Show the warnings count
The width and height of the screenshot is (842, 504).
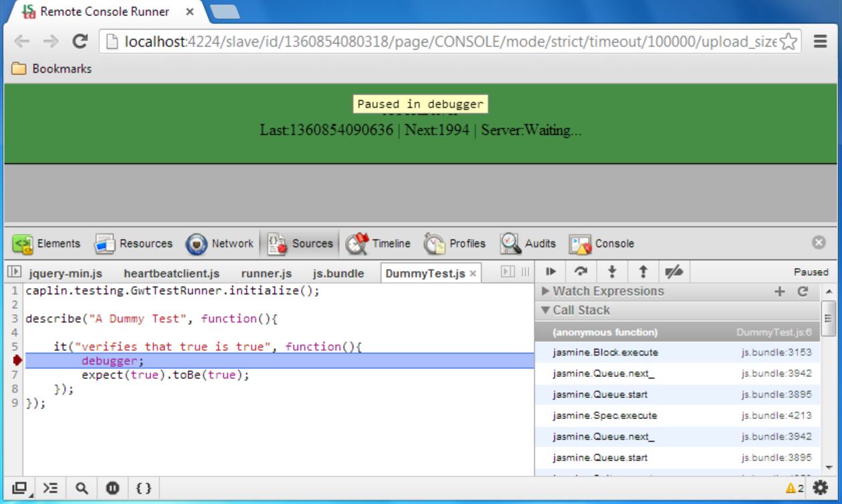[795, 489]
